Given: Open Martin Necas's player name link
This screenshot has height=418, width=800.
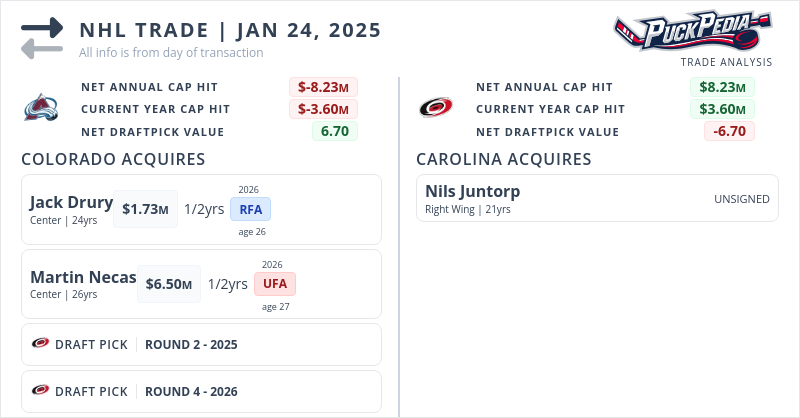Looking at the screenshot, I should point(83,277).
